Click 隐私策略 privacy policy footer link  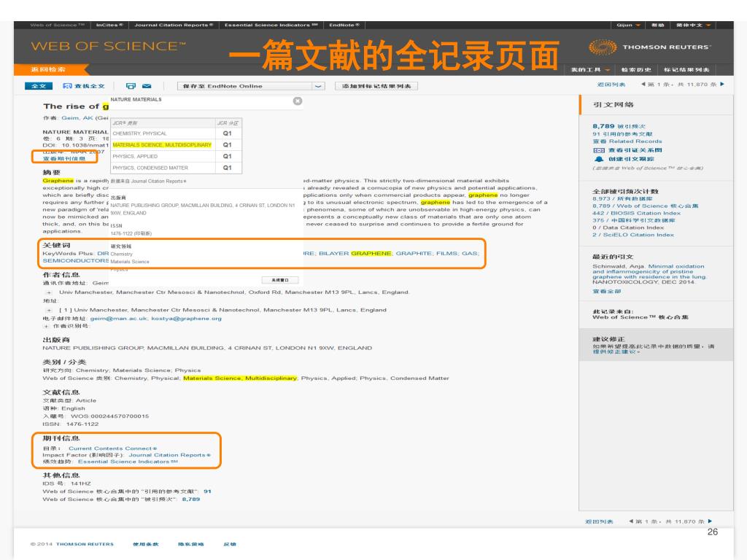click(x=190, y=544)
